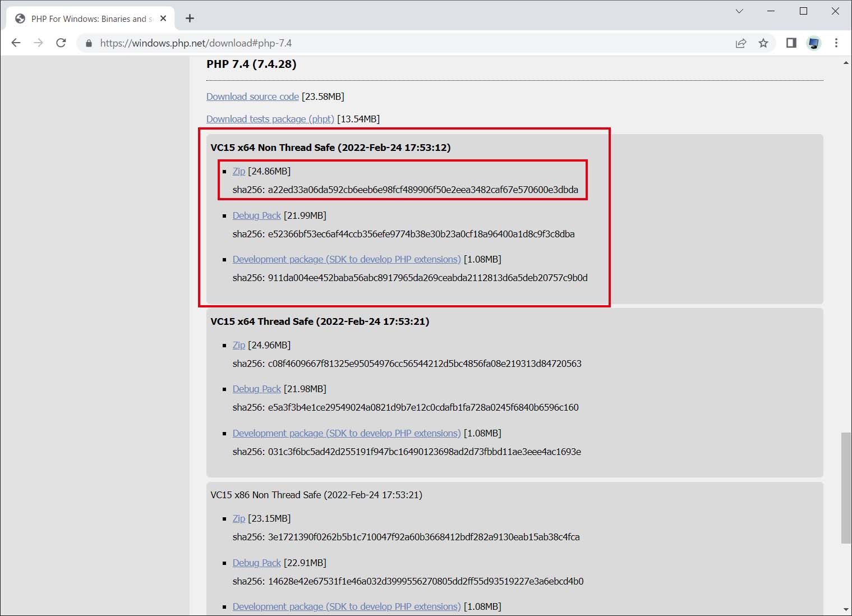Click sha256 hash starting e5a3f3b4e1ce
This screenshot has width=852, height=616.
tap(423, 407)
